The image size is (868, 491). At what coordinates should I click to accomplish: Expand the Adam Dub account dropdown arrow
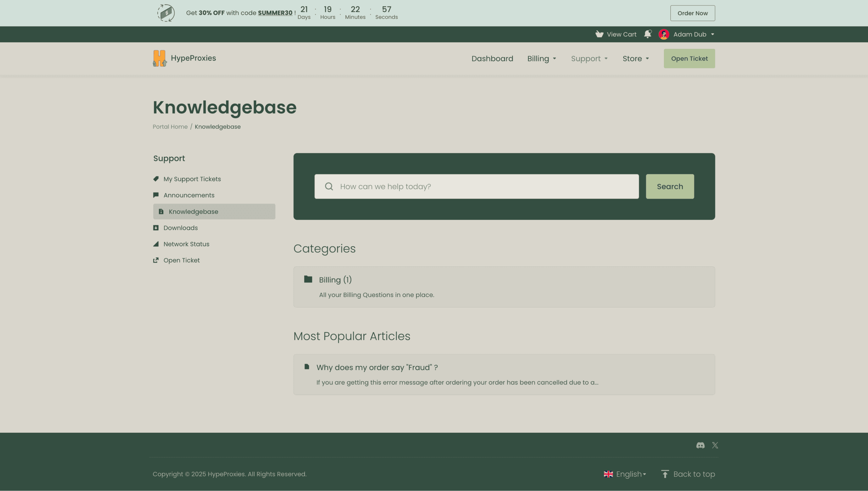(712, 34)
